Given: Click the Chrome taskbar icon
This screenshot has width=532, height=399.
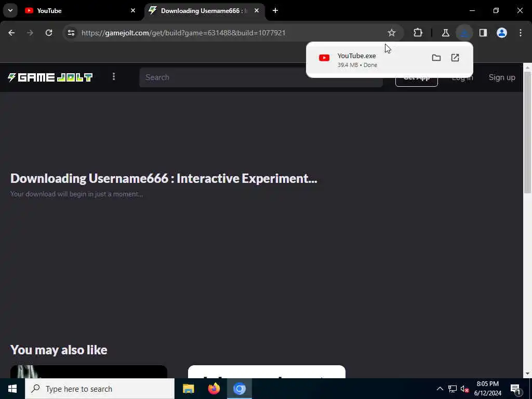Looking at the screenshot, I should [240, 389].
